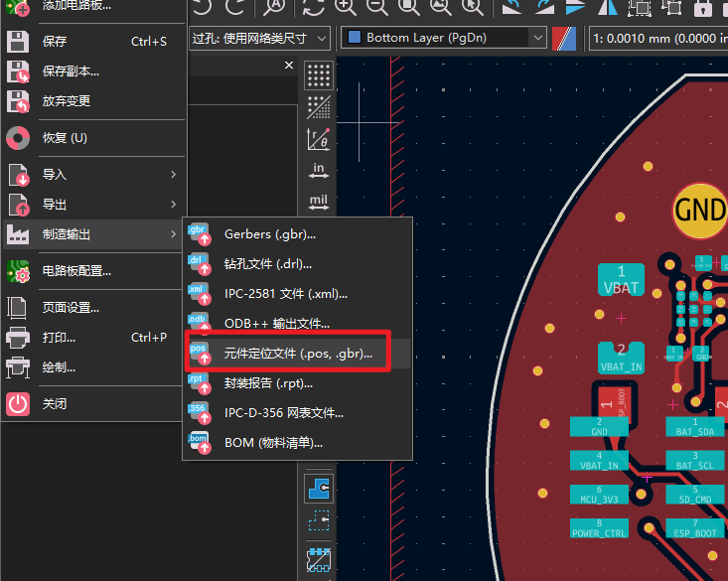
Task: Open the via size 过孔 dropdown
Action: coord(259,38)
